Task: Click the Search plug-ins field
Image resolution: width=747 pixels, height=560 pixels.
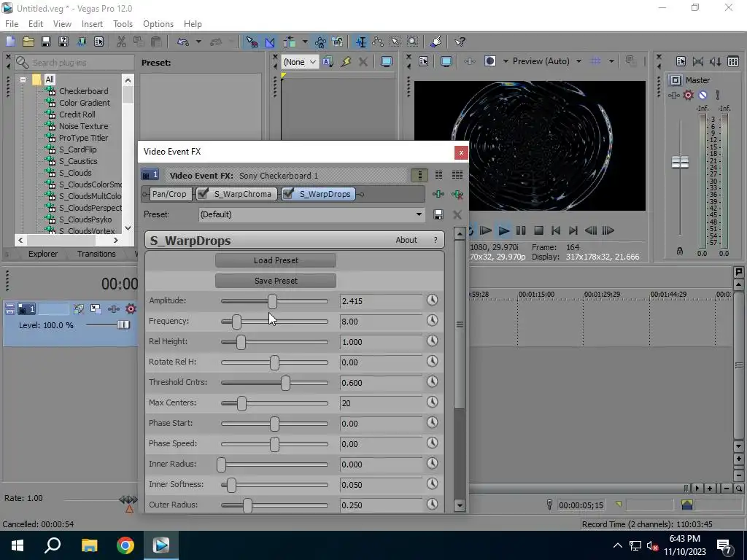Action: pyautogui.click(x=75, y=63)
